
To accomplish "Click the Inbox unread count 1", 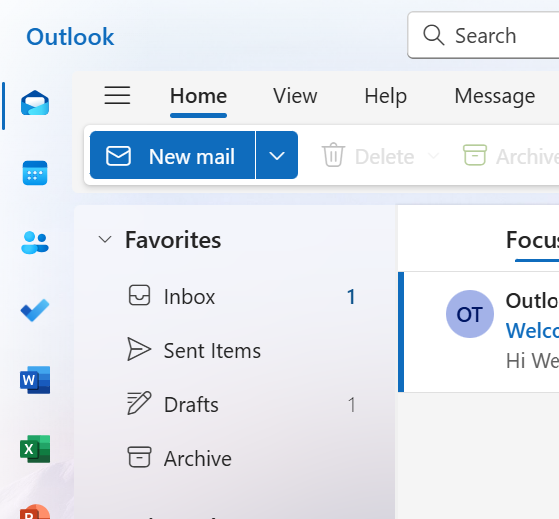I will click(x=351, y=297).
